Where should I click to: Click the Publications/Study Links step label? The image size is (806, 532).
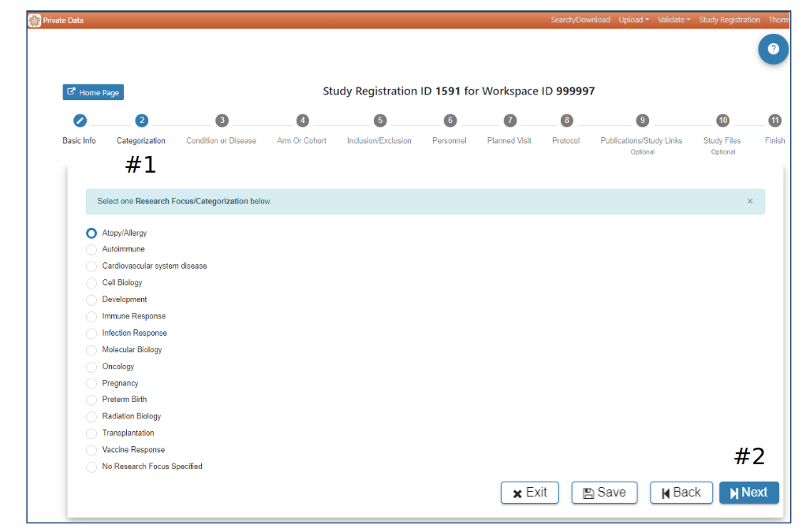tap(641, 141)
